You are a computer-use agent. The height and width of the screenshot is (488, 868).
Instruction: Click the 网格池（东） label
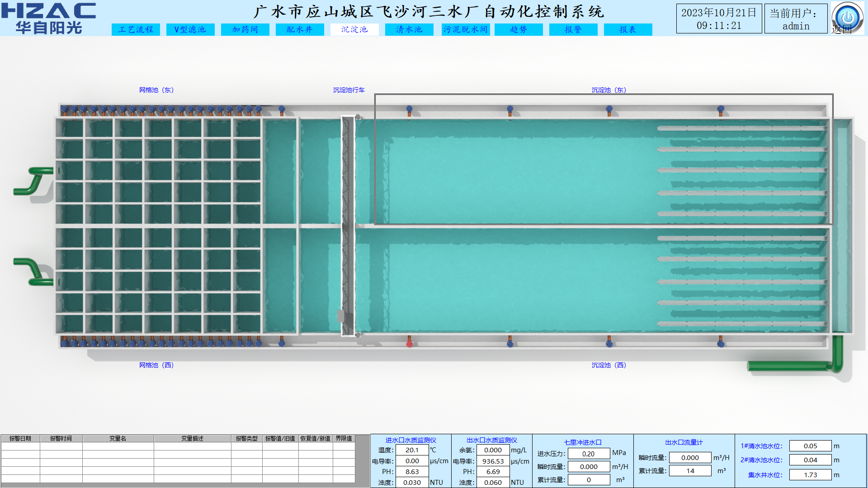pyautogui.click(x=156, y=90)
